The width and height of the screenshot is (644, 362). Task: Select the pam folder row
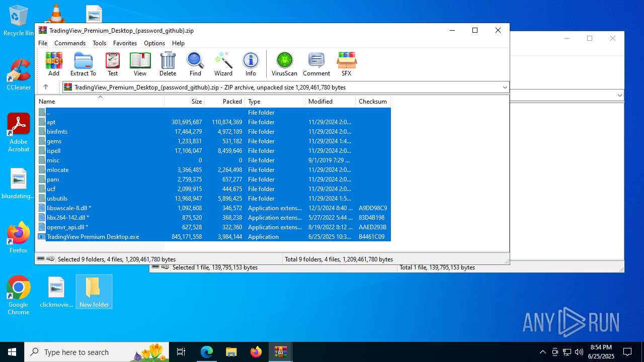pyautogui.click(x=214, y=179)
